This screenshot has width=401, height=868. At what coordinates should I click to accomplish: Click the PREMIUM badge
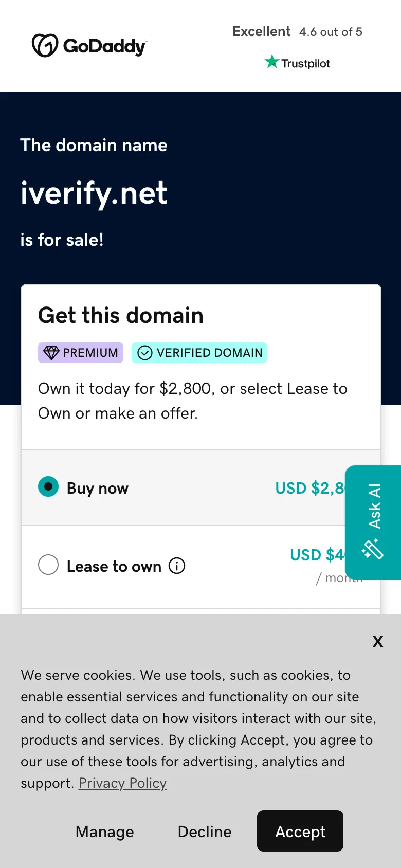click(x=80, y=353)
